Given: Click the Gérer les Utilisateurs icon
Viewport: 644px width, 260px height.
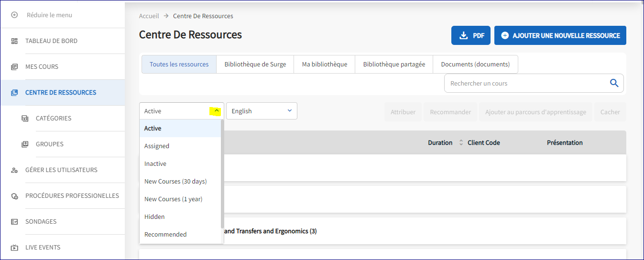Looking at the screenshot, I should click(x=14, y=170).
